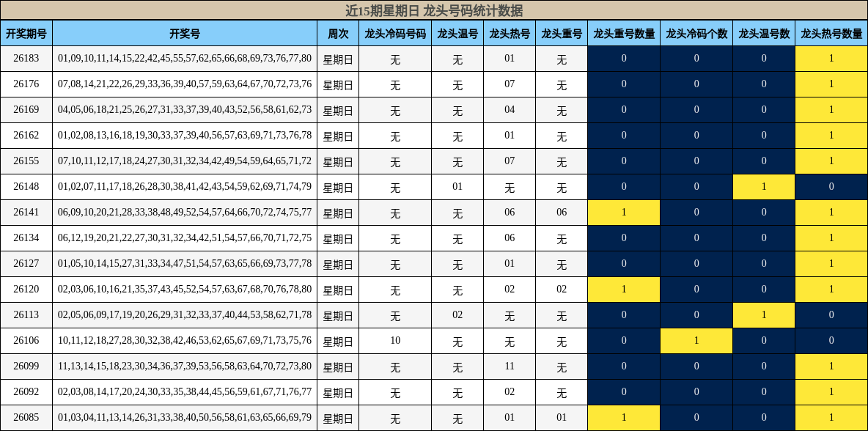This screenshot has width=868, height=431.
Task: Select 星期日 cell in row 26092
Action: [x=338, y=392]
